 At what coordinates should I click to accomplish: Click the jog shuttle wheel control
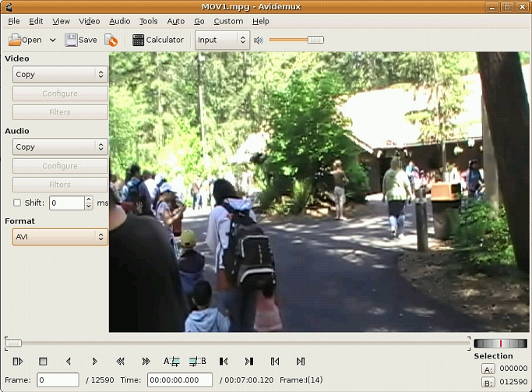[x=500, y=344]
